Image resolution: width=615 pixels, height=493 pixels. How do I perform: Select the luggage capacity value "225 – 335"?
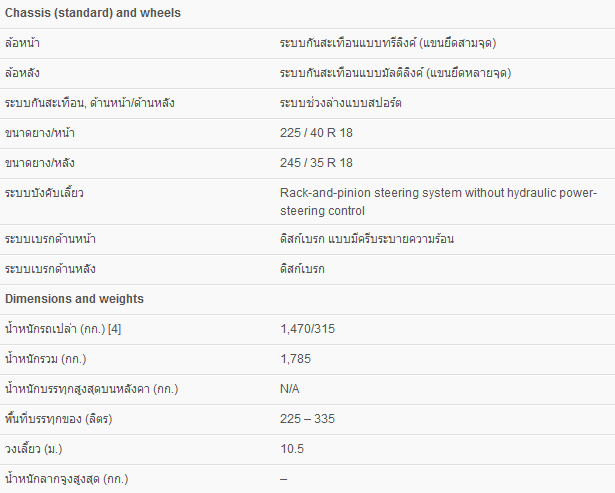306,418
